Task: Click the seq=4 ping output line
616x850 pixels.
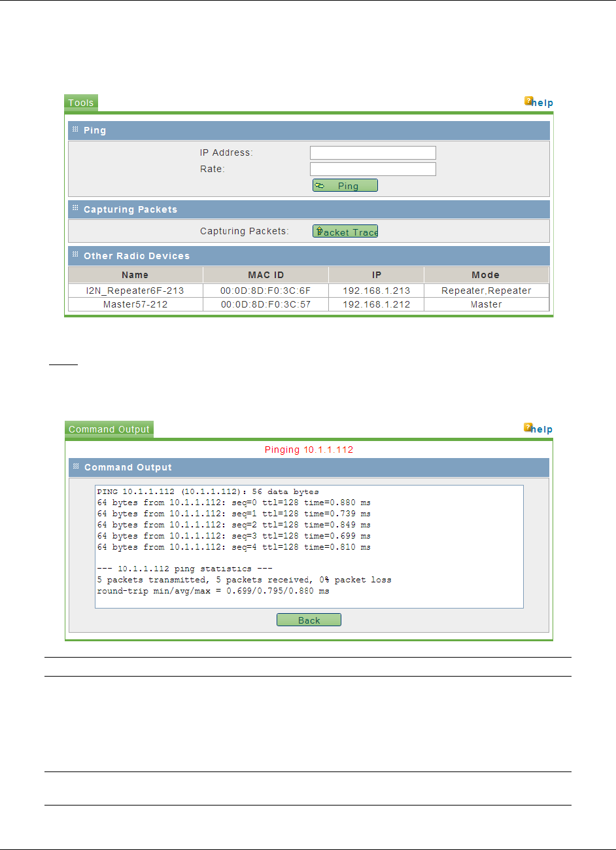Action: [x=234, y=547]
